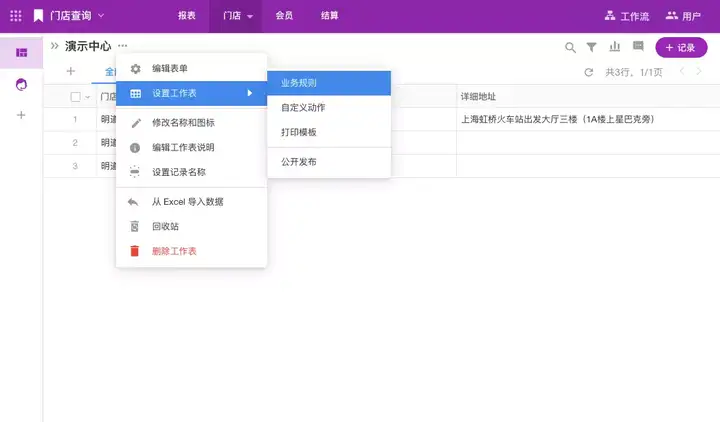
Task: Click the + 记录 add record button
Action: pyautogui.click(x=681, y=47)
